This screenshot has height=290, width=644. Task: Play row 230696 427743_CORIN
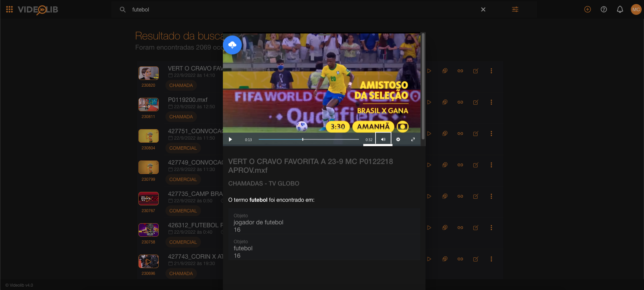click(429, 259)
